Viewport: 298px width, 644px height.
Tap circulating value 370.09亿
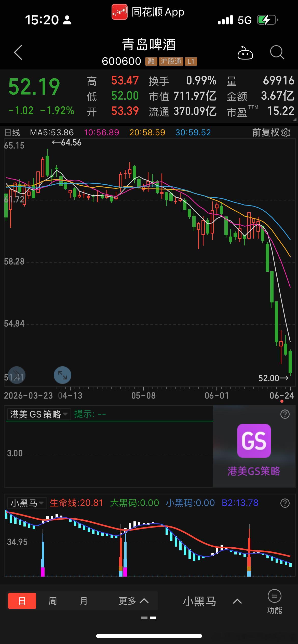195,111
